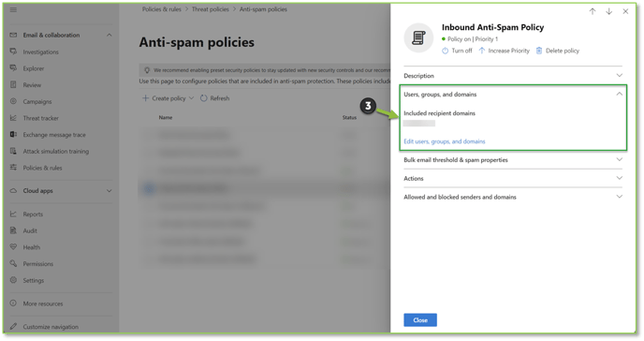The width and height of the screenshot is (644, 341).
Task: Open the hamburger navigation menu icon
Action: click(x=13, y=9)
